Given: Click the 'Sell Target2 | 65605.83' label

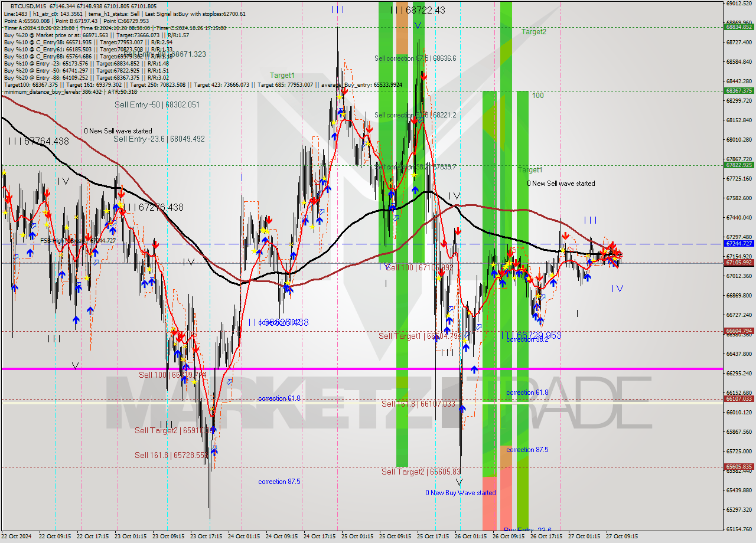Looking at the screenshot, I should pyautogui.click(x=421, y=472).
